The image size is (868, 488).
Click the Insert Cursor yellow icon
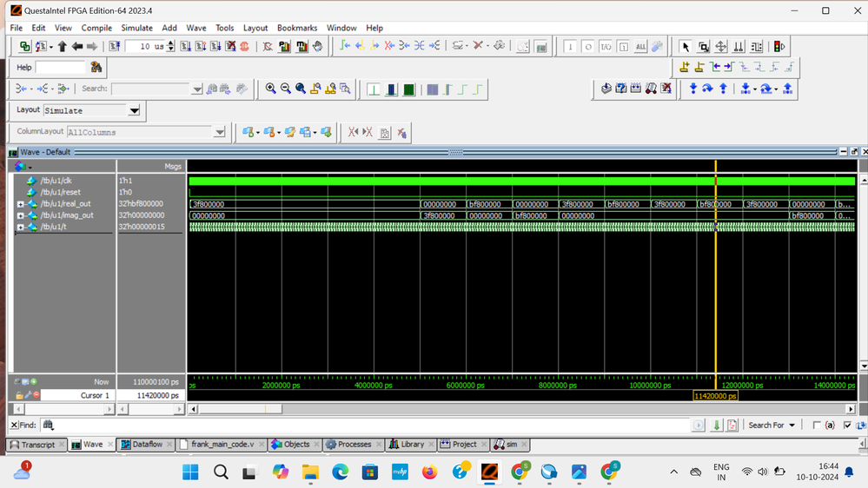[685, 67]
